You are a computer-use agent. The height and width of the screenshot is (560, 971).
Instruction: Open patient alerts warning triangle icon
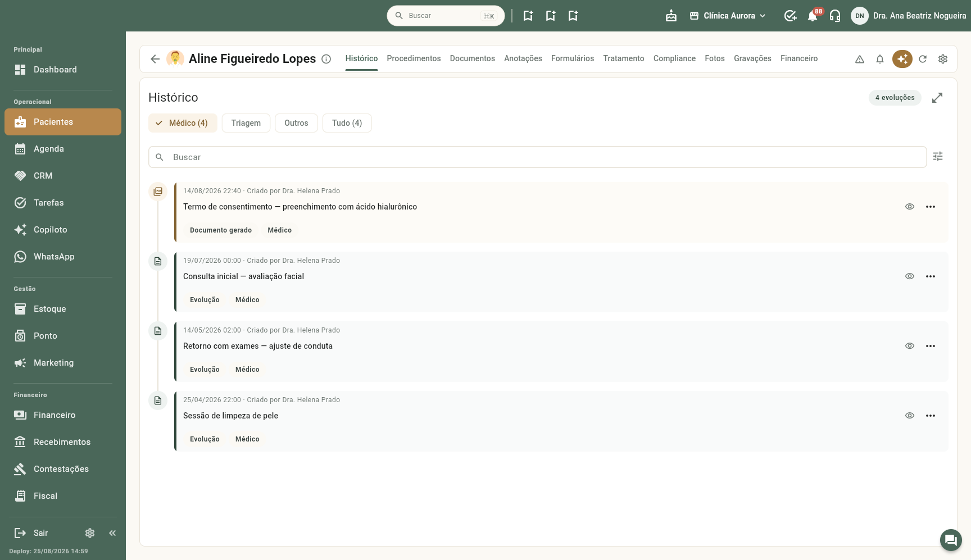(860, 59)
